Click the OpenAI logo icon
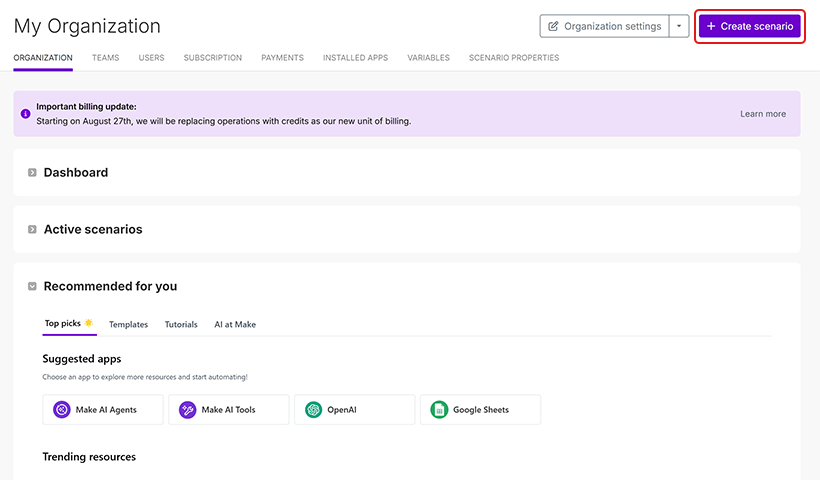The image size is (820, 480). click(313, 410)
